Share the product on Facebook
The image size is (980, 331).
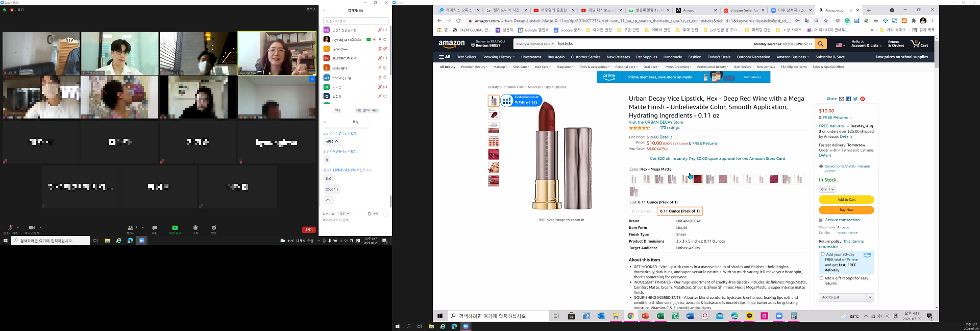[848, 99]
